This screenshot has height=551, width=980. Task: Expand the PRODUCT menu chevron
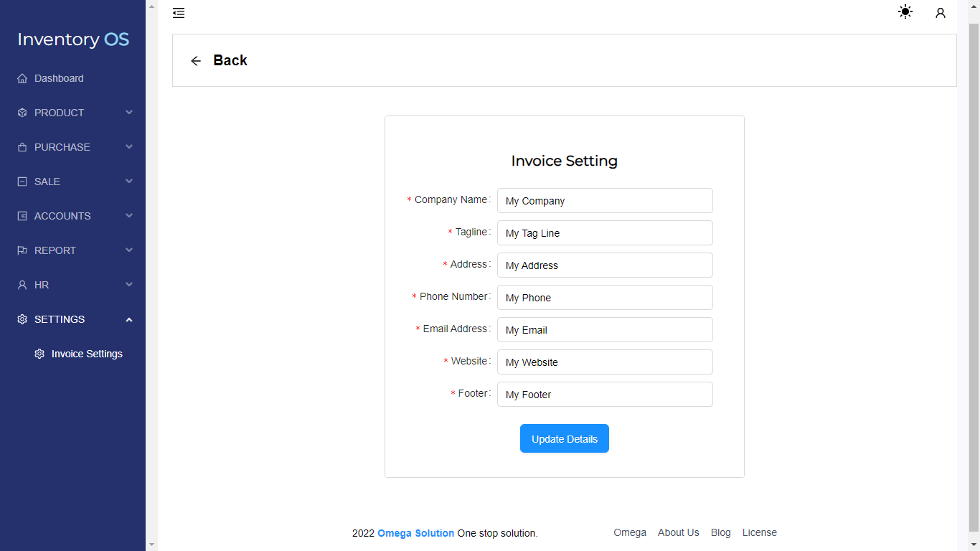(128, 113)
